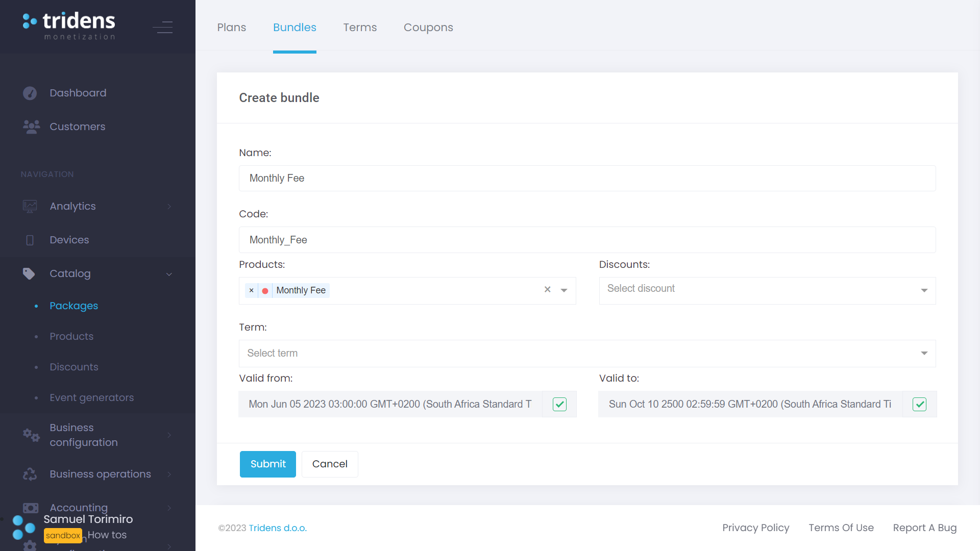Screen dimensions: 980x551
Task: Click Report A Bug link
Action: pos(924,528)
